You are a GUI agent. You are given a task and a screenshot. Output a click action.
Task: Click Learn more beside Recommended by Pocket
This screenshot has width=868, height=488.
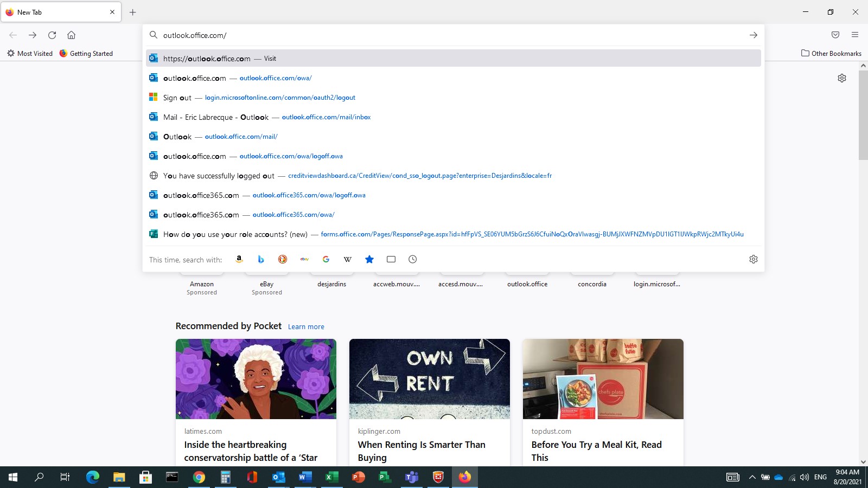pyautogui.click(x=306, y=326)
